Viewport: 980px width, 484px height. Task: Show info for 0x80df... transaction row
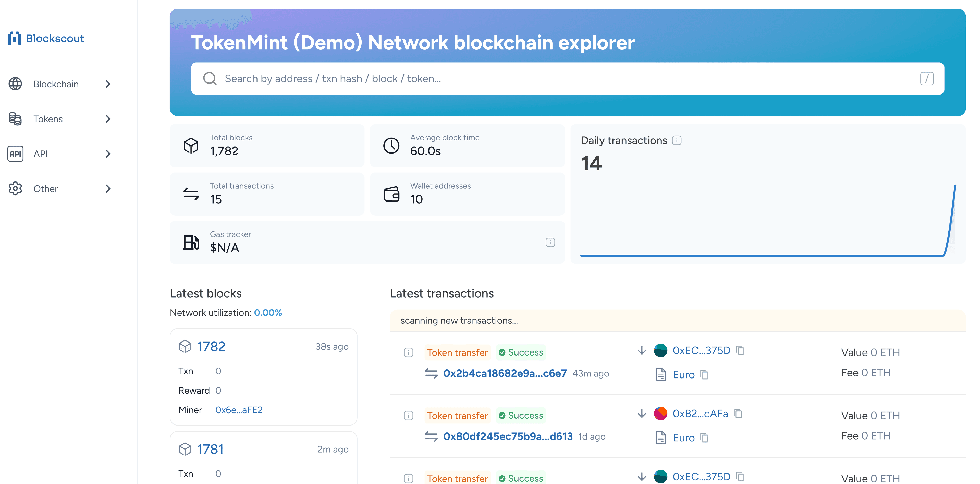click(x=408, y=416)
